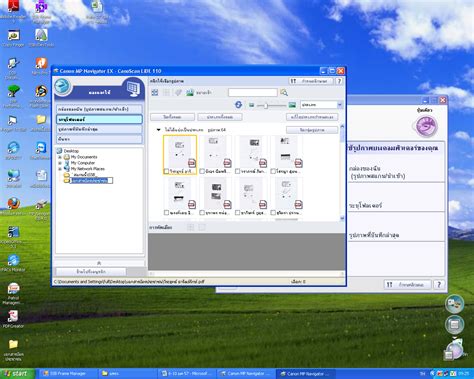Tick checkbox of second thumbnail in top row
Image resolution: width=474 pixels, height=379 pixels.
point(202,171)
